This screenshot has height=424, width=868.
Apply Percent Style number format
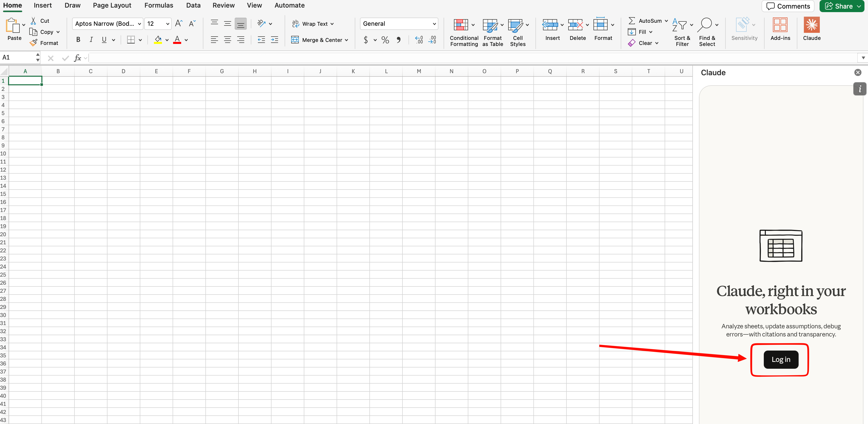coord(385,39)
